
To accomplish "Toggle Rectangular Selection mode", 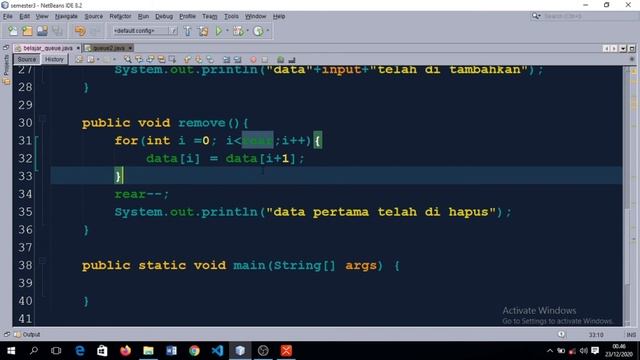I will [x=172, y=60].
